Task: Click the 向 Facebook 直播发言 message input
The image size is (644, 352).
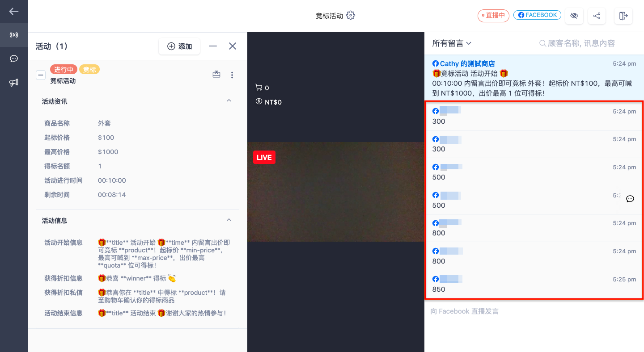Action: point(534,311)
